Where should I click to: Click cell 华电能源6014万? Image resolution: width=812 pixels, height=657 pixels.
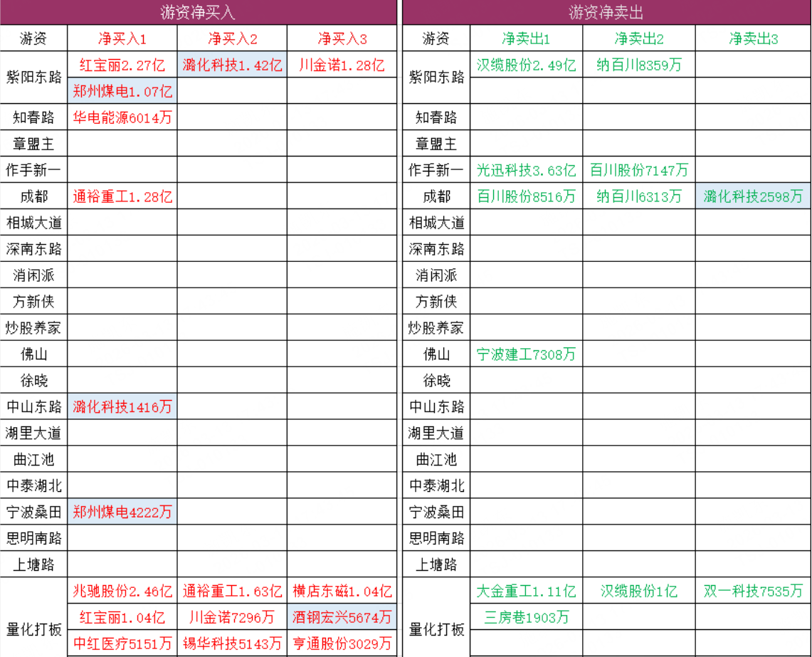122,117
